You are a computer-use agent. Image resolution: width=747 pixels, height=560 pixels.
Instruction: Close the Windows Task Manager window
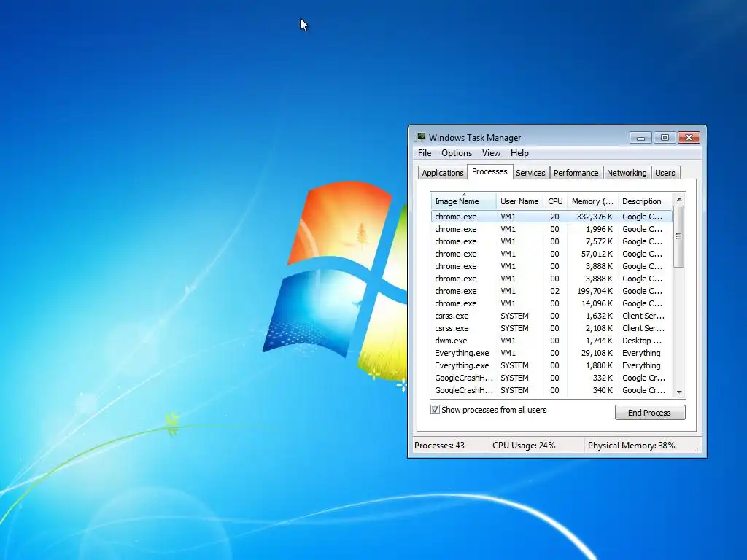tap(689, 138)
